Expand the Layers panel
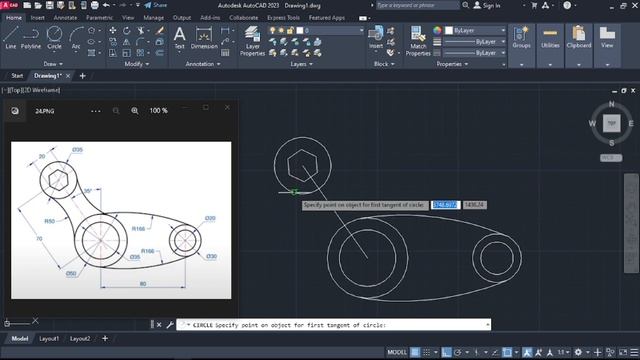640x360 pixels. click(302, 64)
